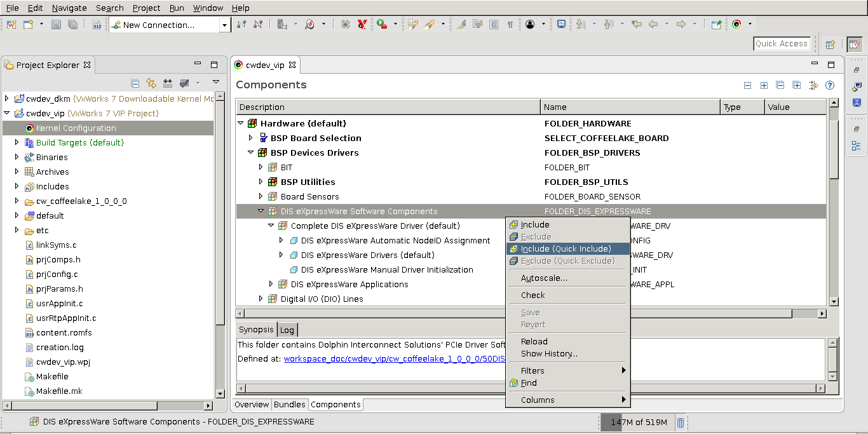Choose Include (Quick Include) from context menu
Viewport: 868px width, 434px height.
tap(567, 248)
